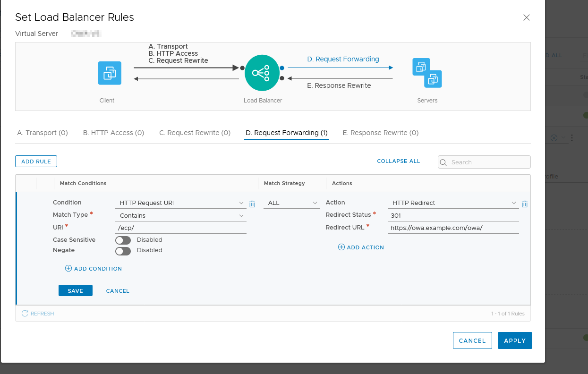The height and width of the screenshot is (374, 588).
Task: Click the Add Condition link
Action: (x=94, y=269)
